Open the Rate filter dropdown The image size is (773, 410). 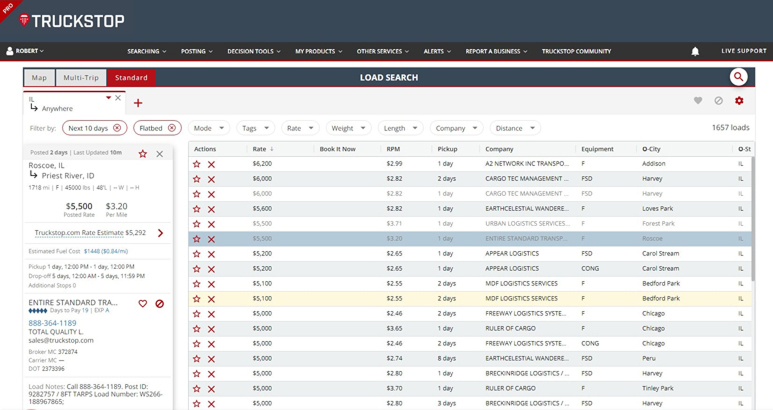300,128
